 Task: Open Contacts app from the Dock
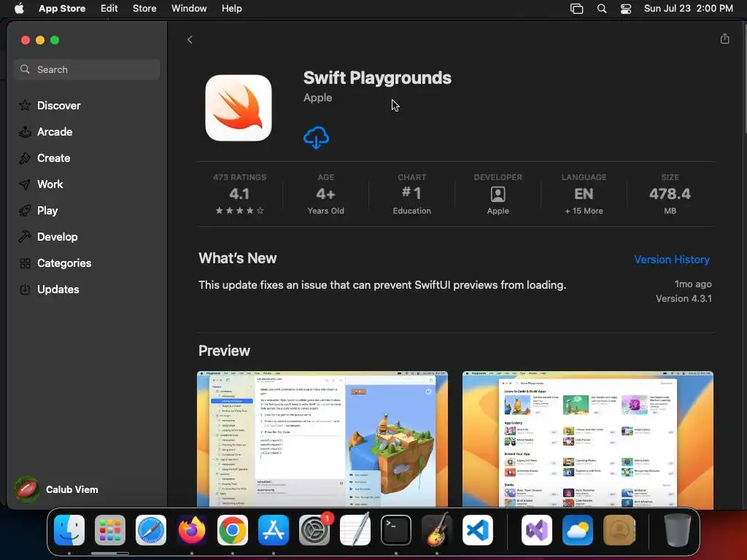(x=619, y=530)
